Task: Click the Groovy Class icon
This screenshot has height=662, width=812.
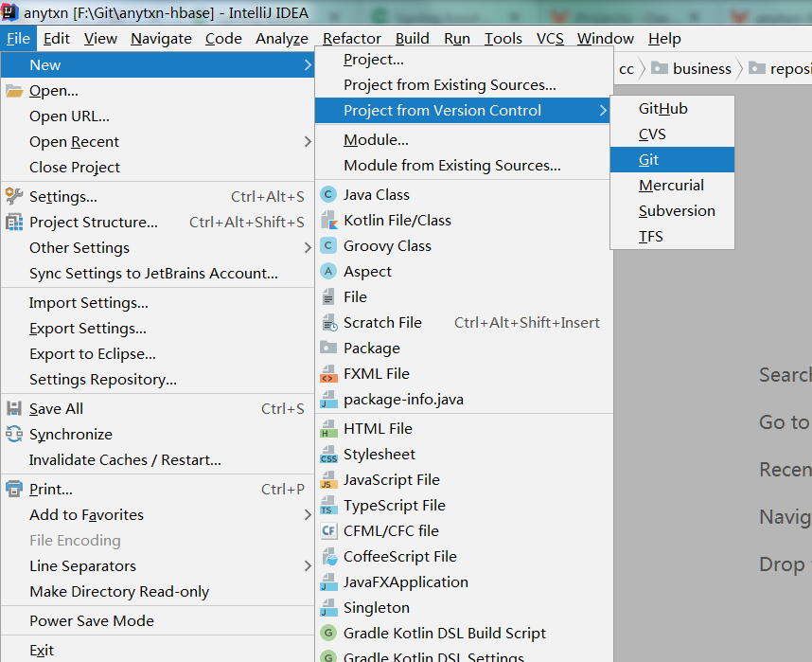Action: click(x=328, y=245)
